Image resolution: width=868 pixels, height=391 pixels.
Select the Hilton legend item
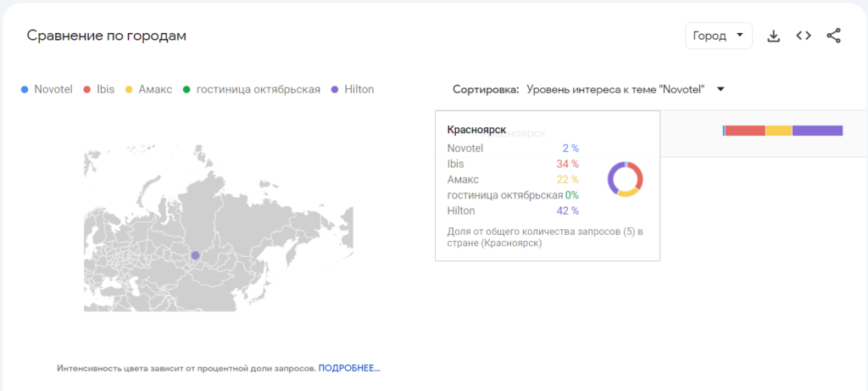tap(353, 89)
